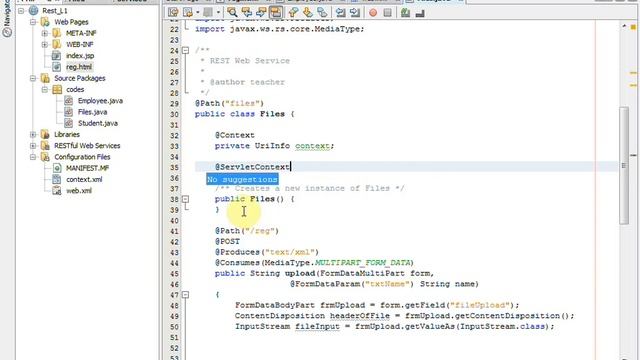Select Student.java in project tree
The image size is (640, 360).
[98, 123]
